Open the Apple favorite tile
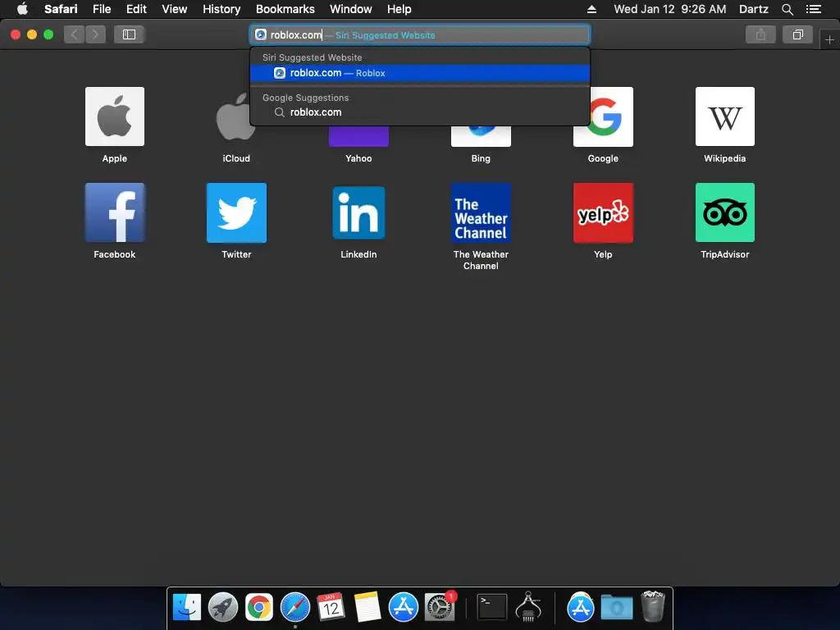 115,116
